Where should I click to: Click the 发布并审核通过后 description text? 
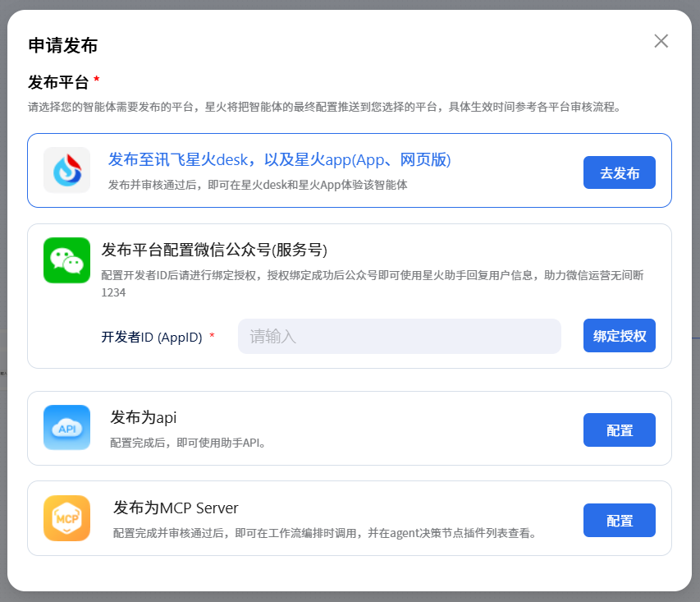coord(258,185)
